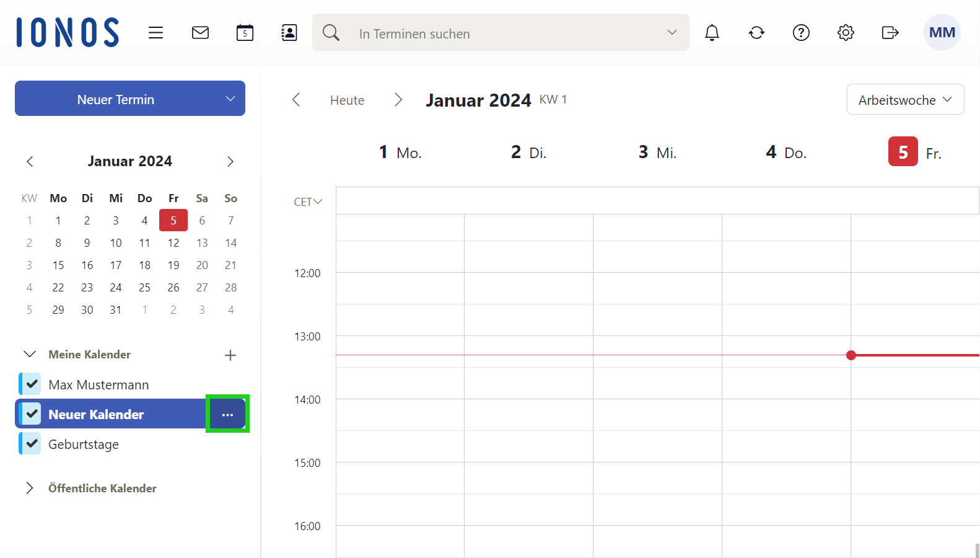Open the Neuer Kalender three-dot actions menu
This screenshot has width=980, height=558.
click(x=227, y=414)
